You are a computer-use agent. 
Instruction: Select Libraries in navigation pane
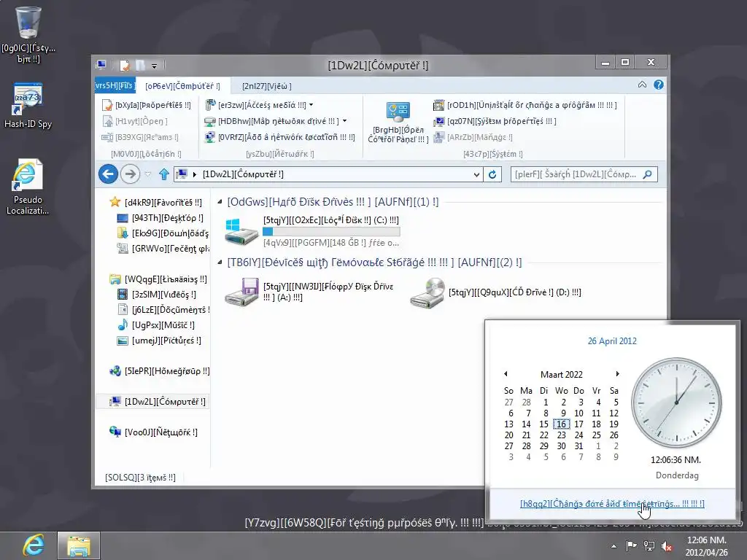[158, 279]
